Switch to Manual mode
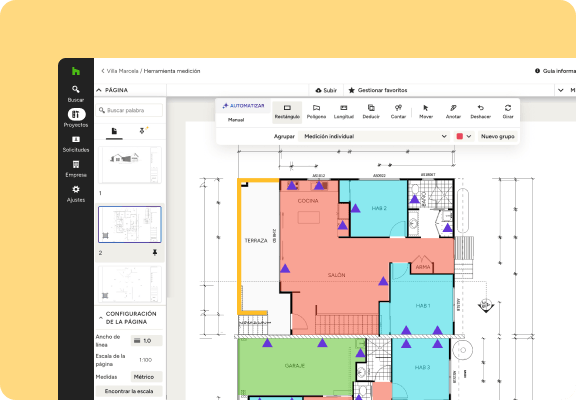Image resolution: width=576 pixels, height=400 pixels. (x=236, y=120)
